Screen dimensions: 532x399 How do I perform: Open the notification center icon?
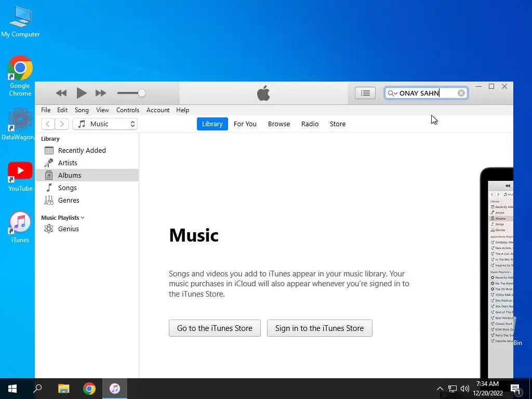515,389
